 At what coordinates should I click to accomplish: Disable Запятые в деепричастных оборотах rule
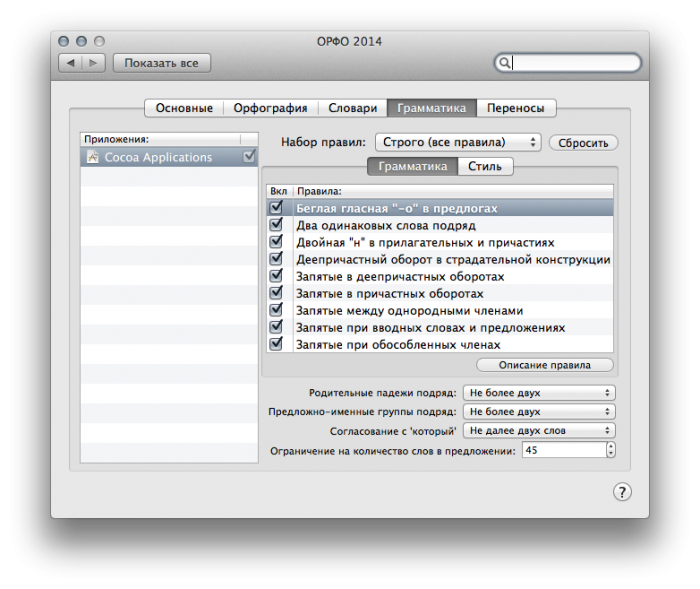276,276
